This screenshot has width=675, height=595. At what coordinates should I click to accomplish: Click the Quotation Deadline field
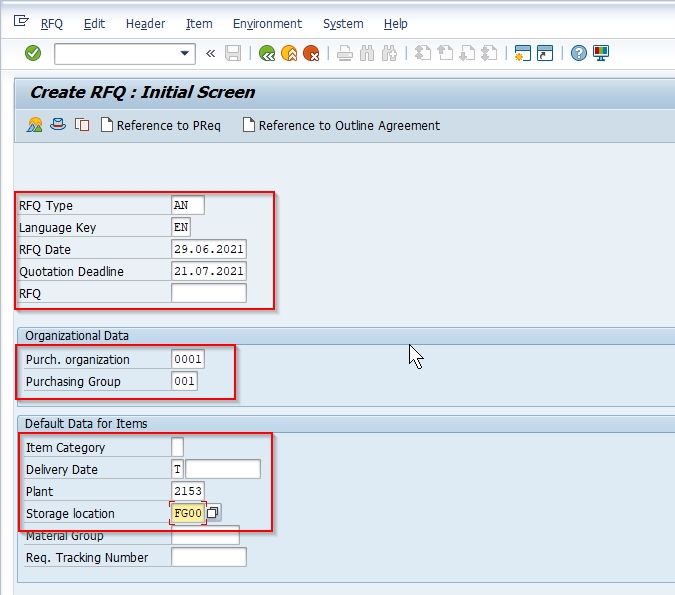click(209, 271)
